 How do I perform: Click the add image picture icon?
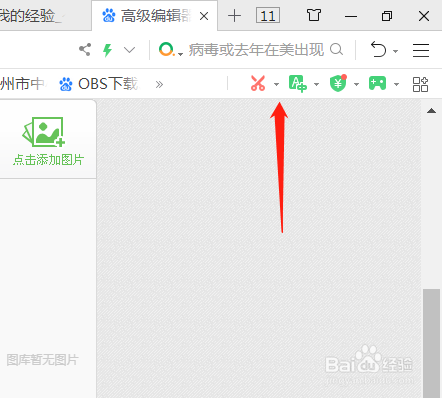[44, 132]
